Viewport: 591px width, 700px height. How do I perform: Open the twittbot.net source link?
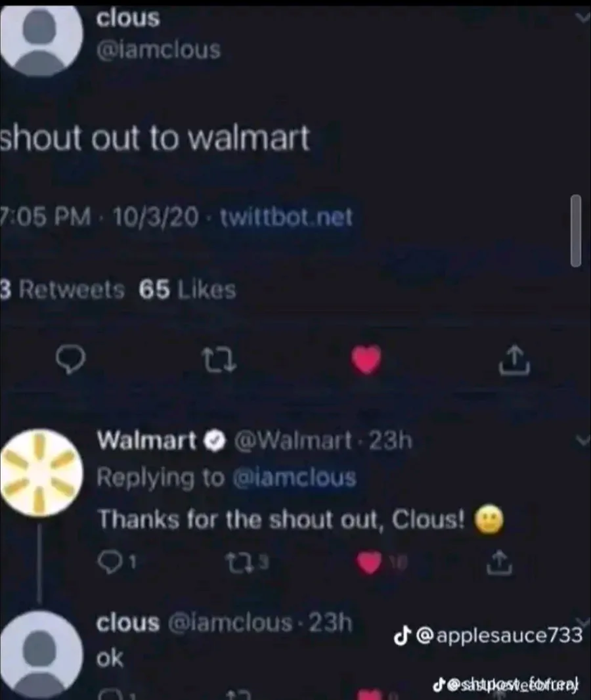[x=286, y=217]
